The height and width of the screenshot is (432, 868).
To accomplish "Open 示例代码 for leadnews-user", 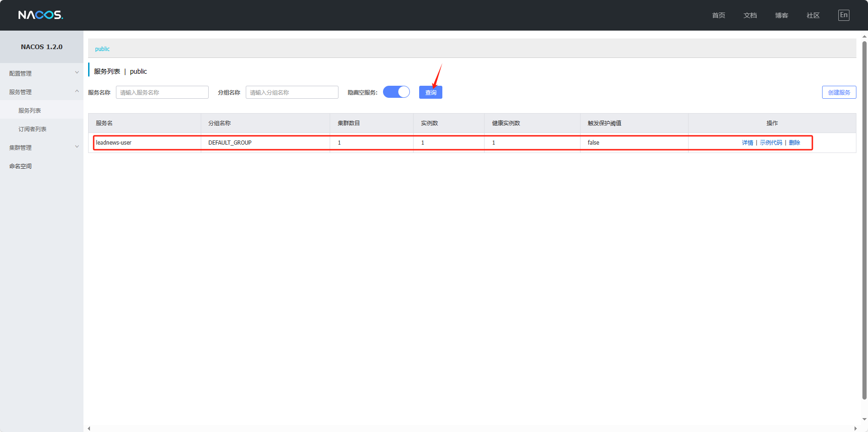I will click(x=771, y=143).
